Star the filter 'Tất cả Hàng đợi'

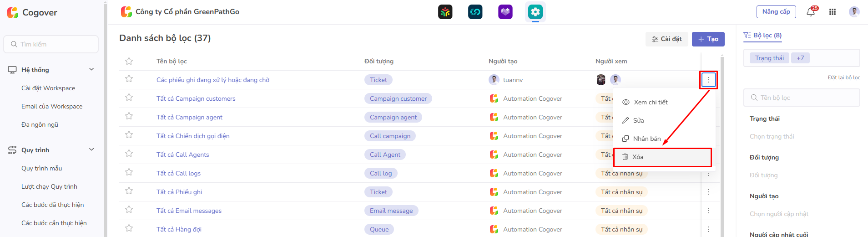click(129, 228)
